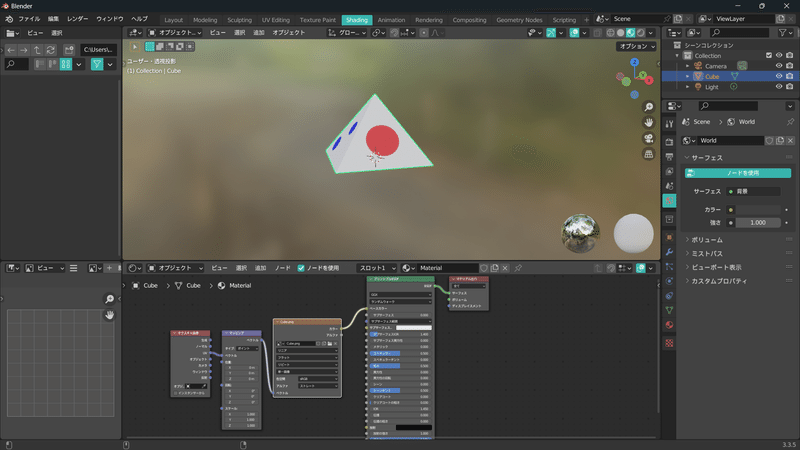
Task: Expand the Camera item in outliner
Action: (x=687, y=66)
